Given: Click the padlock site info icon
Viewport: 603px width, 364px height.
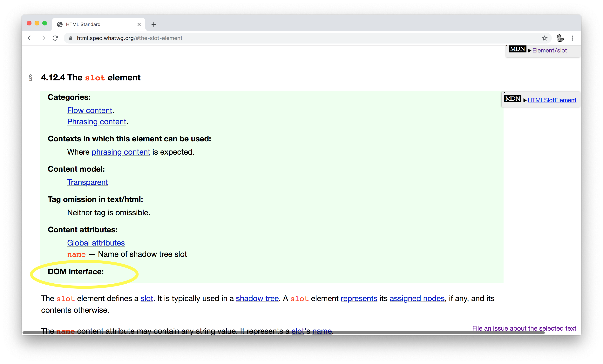Looking at the screenshot, I should (71, 38).
